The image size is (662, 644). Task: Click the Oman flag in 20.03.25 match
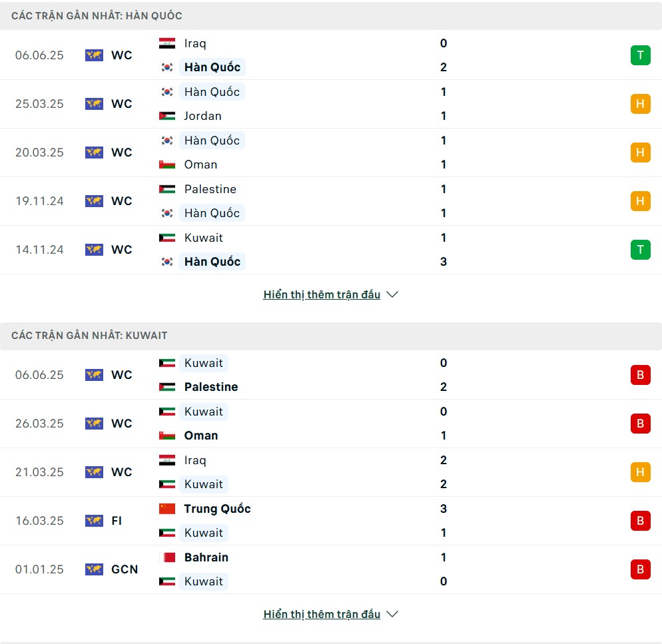coord(167,164)
